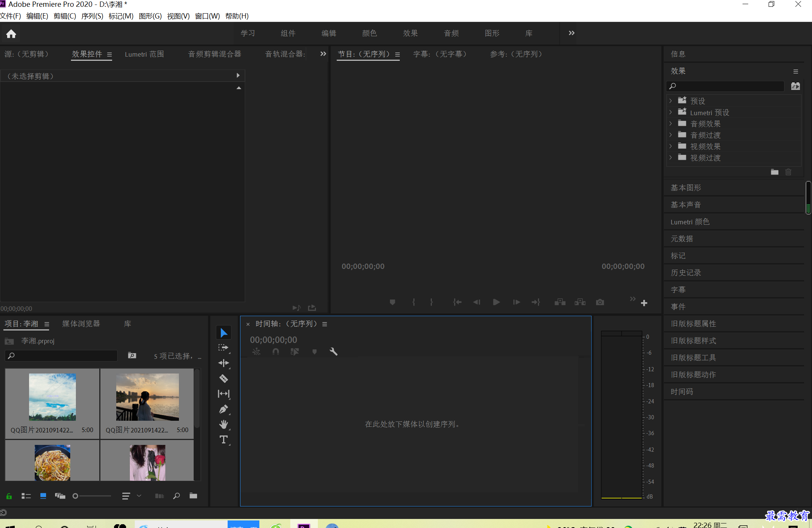The height and width of the screenshot is (528, 812).
Task: Switch project panel to list view
Action: pyautogui.click(x=26, y=496)
